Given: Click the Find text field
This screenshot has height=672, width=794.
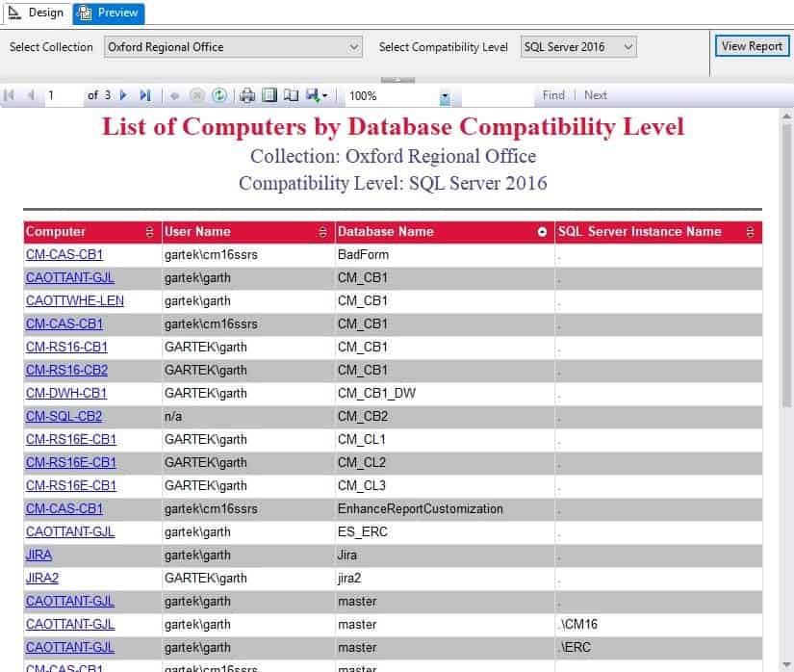Looking at the screenshot, I should [498, 95].
